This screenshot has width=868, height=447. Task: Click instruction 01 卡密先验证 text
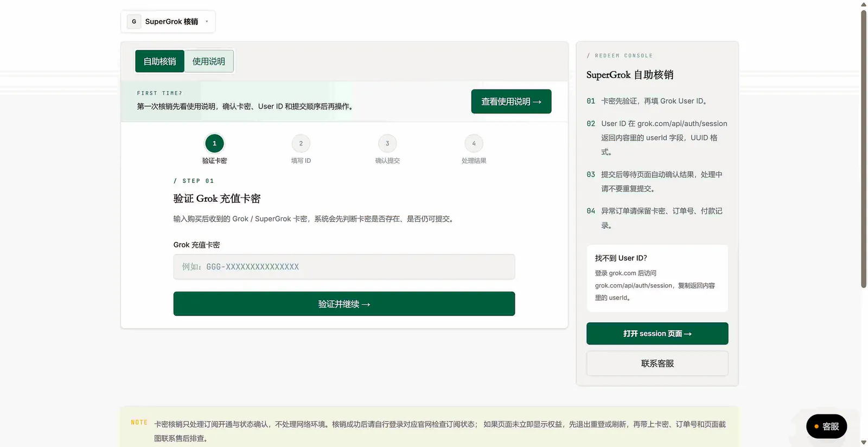point(655,101)
